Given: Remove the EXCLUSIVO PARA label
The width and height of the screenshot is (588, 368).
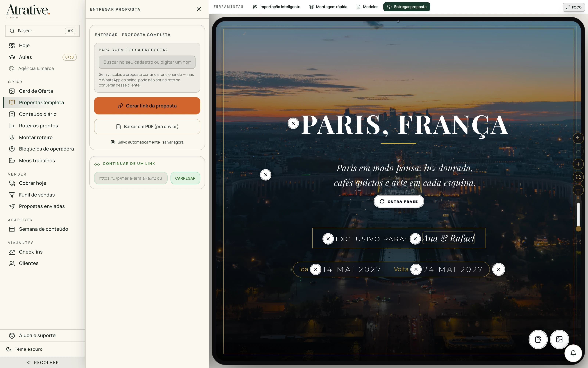Looking at the screenshot, I should (x=328, y=239).
